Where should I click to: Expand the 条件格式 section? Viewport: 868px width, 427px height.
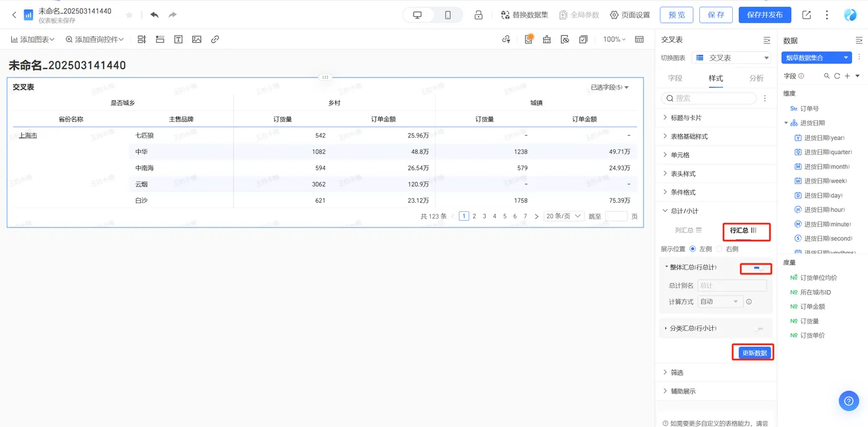pyautogui.click(x=715, y=192)
